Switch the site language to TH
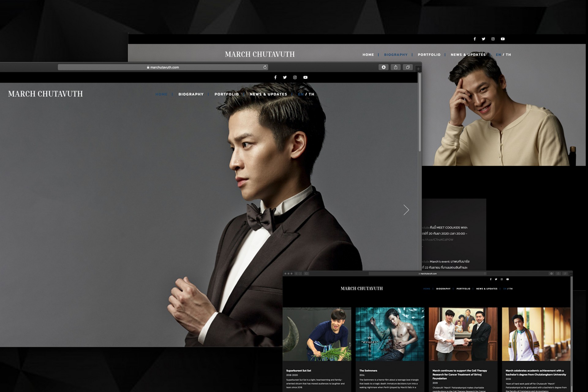The width and height of the screenshot is (588, 392). coord(312,94)
